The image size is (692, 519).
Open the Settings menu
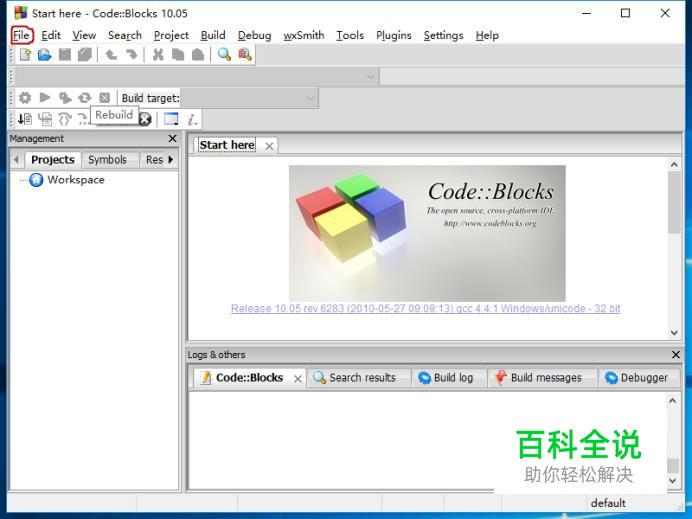click(444, 35)
